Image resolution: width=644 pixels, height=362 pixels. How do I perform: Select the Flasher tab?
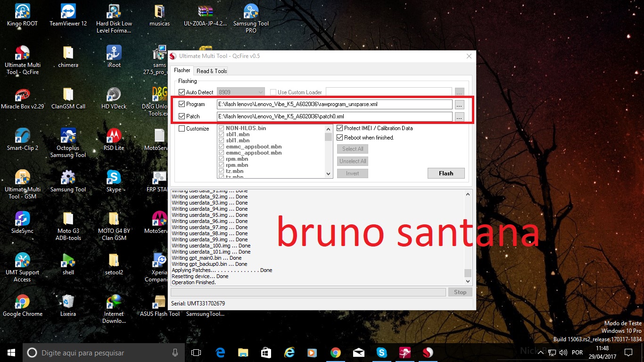182,70
